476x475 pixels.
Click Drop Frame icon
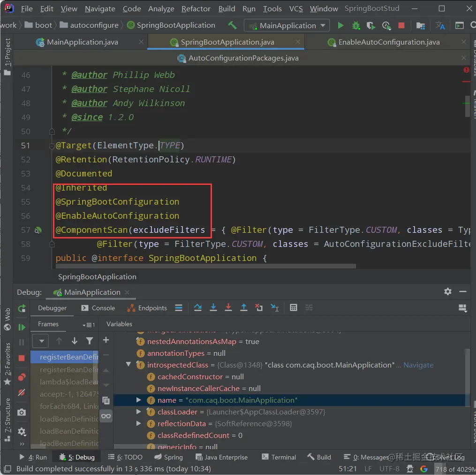[259, 307]
